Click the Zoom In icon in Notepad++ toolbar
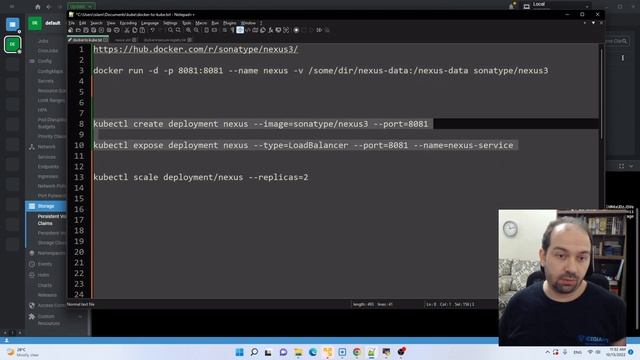 point(188,30)
